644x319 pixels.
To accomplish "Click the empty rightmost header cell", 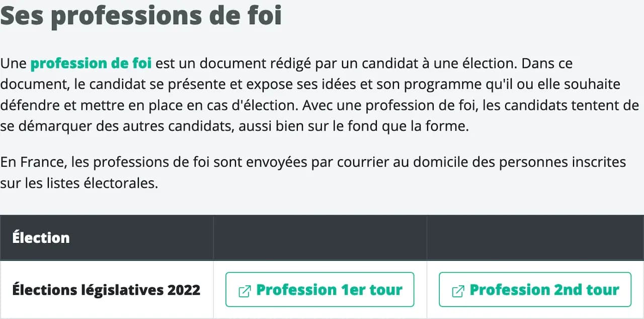I will click(535, 238).
